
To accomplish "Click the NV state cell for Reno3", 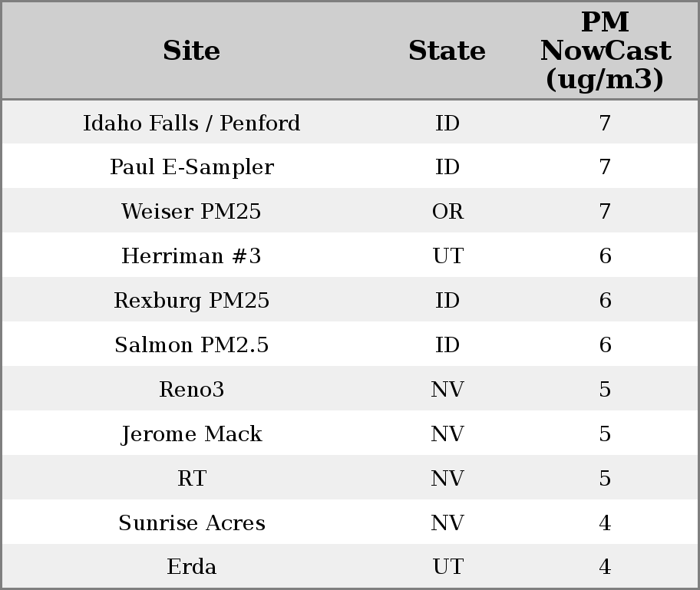I will click(447, 390).
